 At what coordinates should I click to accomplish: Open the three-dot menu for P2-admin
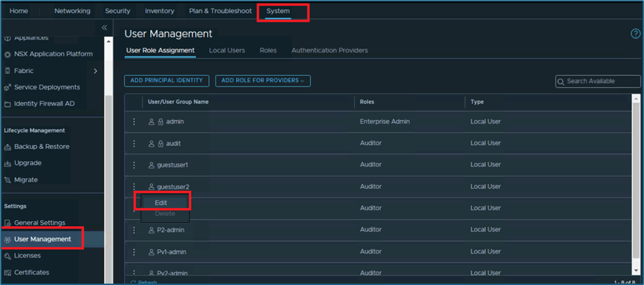tap(134, 230)
